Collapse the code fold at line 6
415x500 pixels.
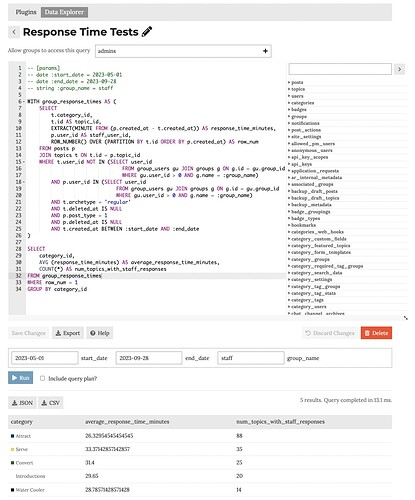click(24, 101)
